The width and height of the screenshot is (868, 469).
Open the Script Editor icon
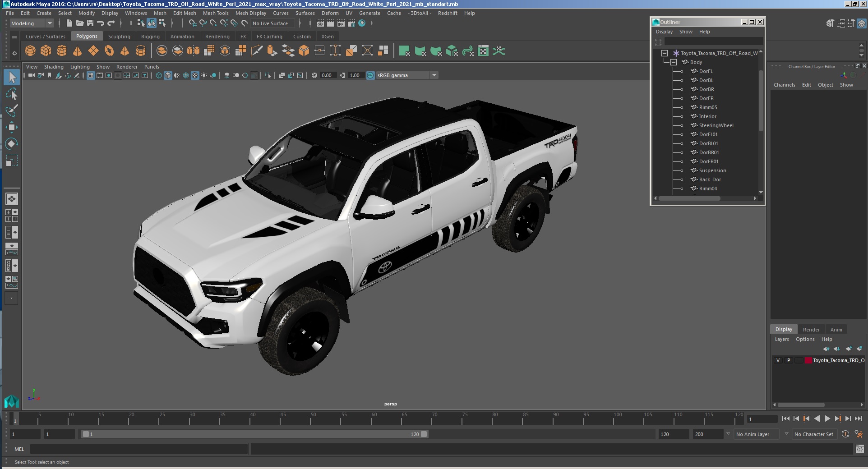click(x=860, y=449)
